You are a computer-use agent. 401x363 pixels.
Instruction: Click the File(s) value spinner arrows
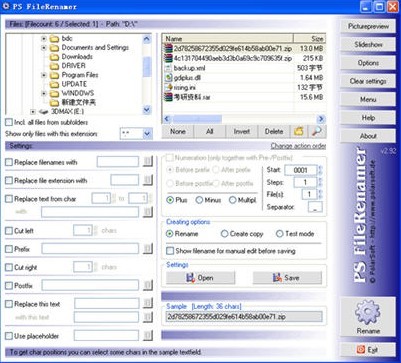pos(320,194)
